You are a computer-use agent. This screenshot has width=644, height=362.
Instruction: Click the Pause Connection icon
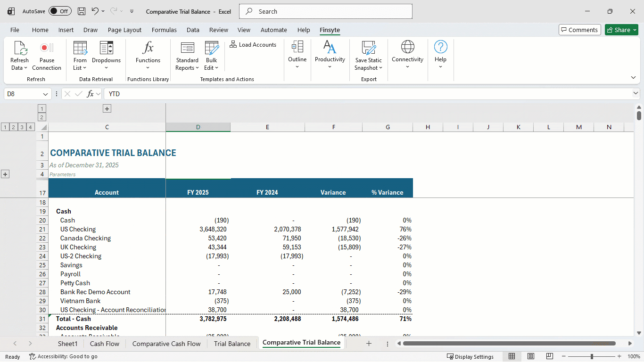(x=47, y=48)
